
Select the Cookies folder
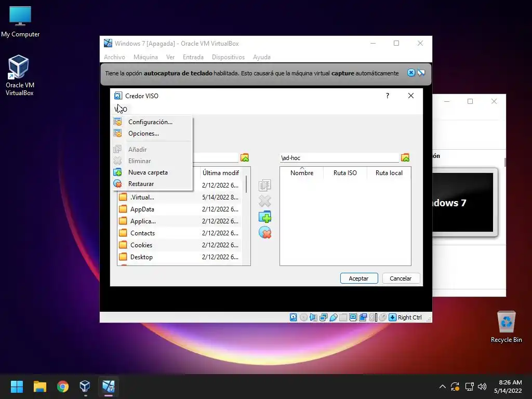pos(180,245)
